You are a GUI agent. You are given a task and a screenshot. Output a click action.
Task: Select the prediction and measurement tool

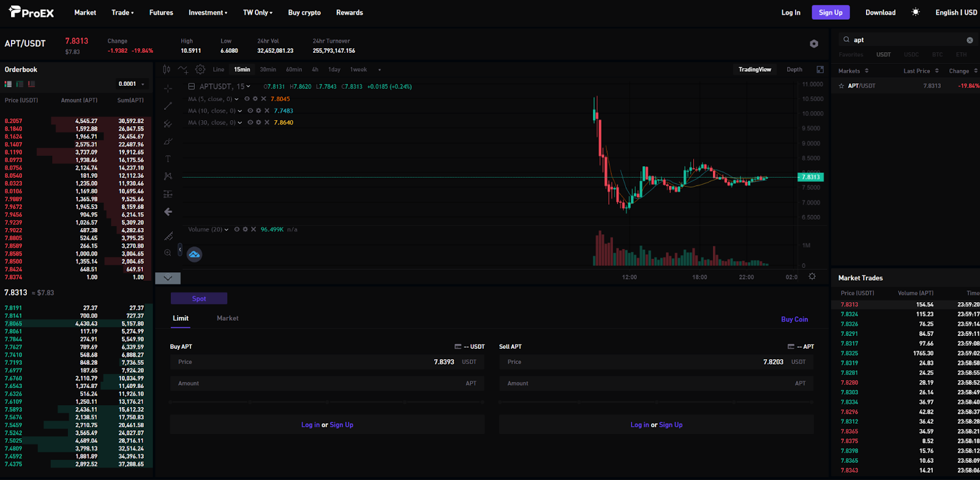(x=168, y=194)
